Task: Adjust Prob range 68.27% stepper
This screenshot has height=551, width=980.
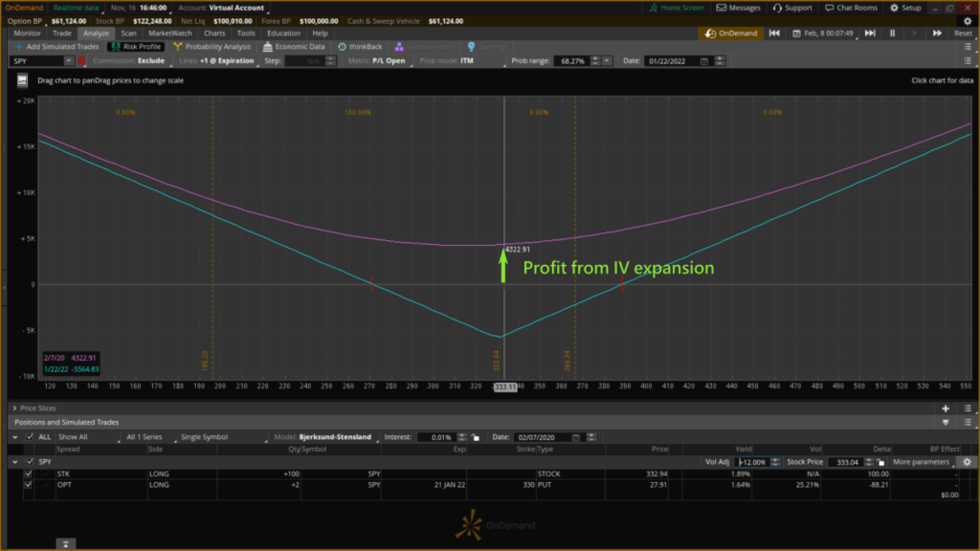Action: 595,60
